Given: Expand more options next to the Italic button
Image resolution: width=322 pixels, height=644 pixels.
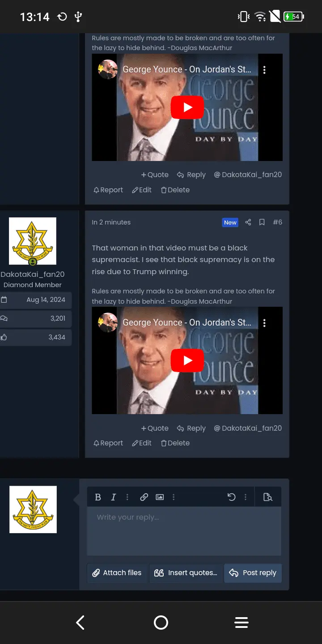Looking at the screenshot, I should pyautogui.click(x=127, y=497).
